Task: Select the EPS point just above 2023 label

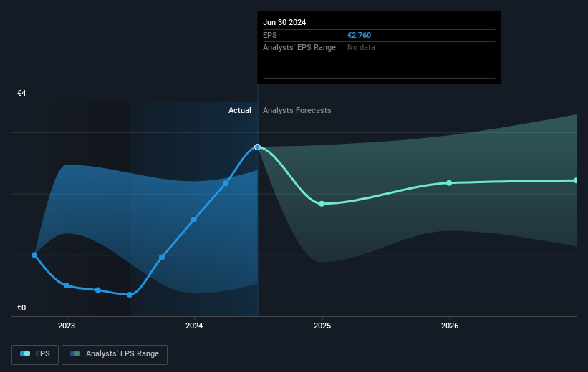Action: point(67,286)
